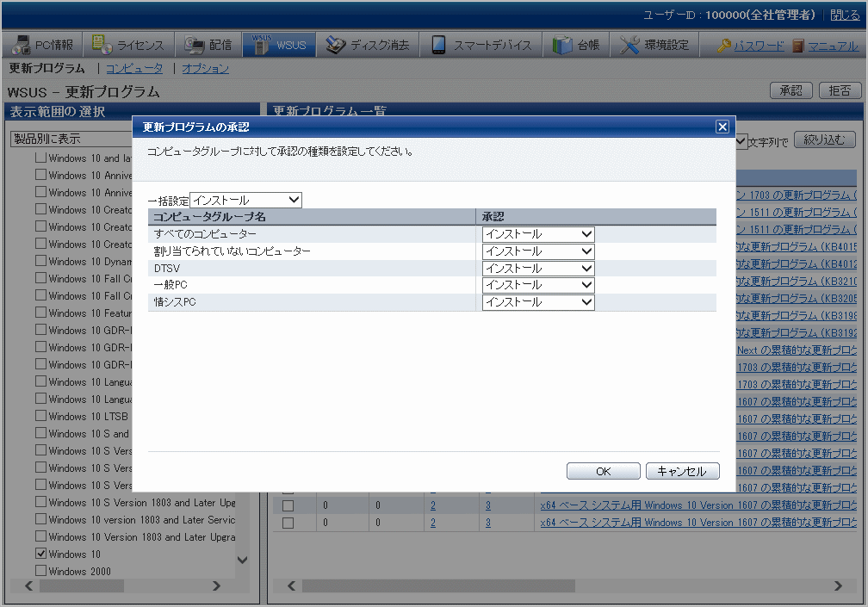Click the 台帳 ledger icon
This screenshot has width=868, height=607.
point(561,45)
